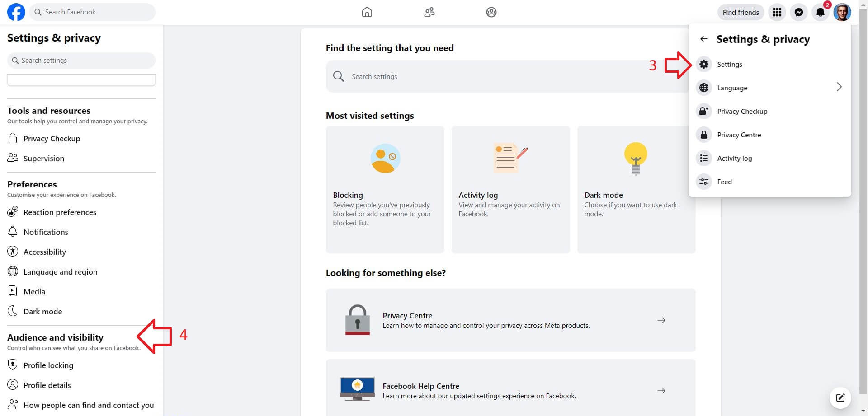This screenshot has width=868, height=416.
Task: Open Privacy Checkup in the left sidebar
Action: [52, 139]
